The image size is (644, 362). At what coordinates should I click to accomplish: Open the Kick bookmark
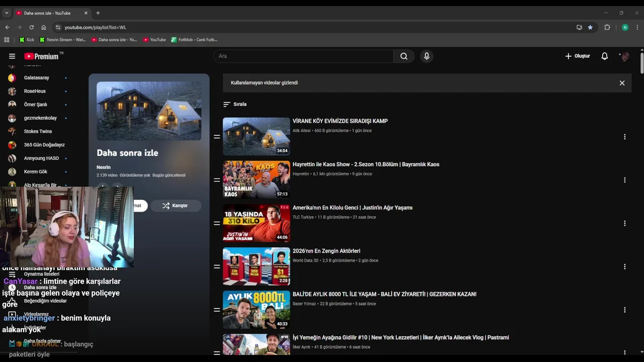pyautogui.click(x=27, y=40)
